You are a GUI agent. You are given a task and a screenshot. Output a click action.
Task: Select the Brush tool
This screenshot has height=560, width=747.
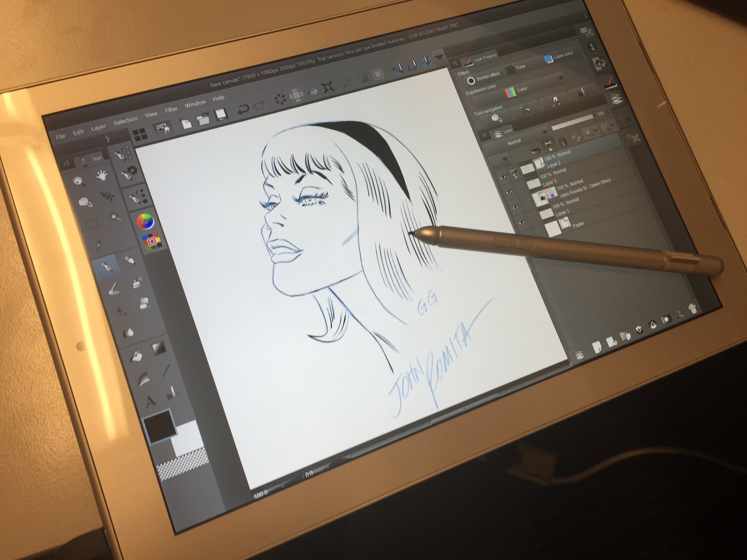coord(114,290)
